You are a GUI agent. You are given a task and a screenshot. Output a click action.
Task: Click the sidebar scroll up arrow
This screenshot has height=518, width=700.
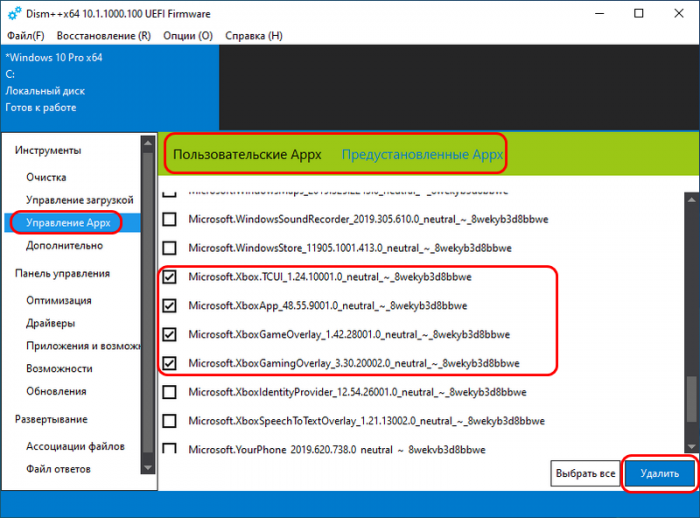pos(148,143)
